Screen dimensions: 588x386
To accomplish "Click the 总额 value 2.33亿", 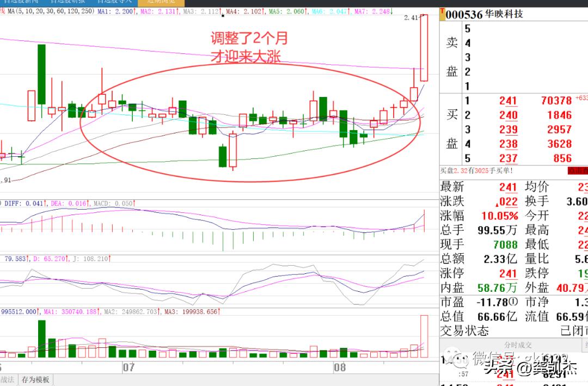I will pyautogui.click(x=500, y=259).
